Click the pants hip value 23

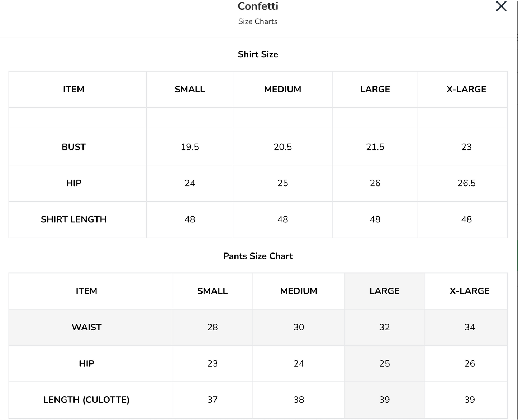[x=213, y=363]
